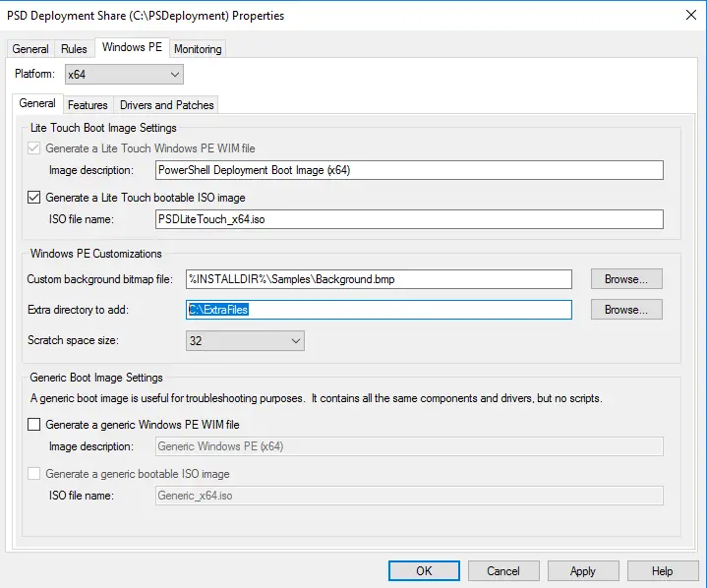Click the generic boot image troubleshooting description text
Viewport: 707px width, 588px height.
pos(316,398)
